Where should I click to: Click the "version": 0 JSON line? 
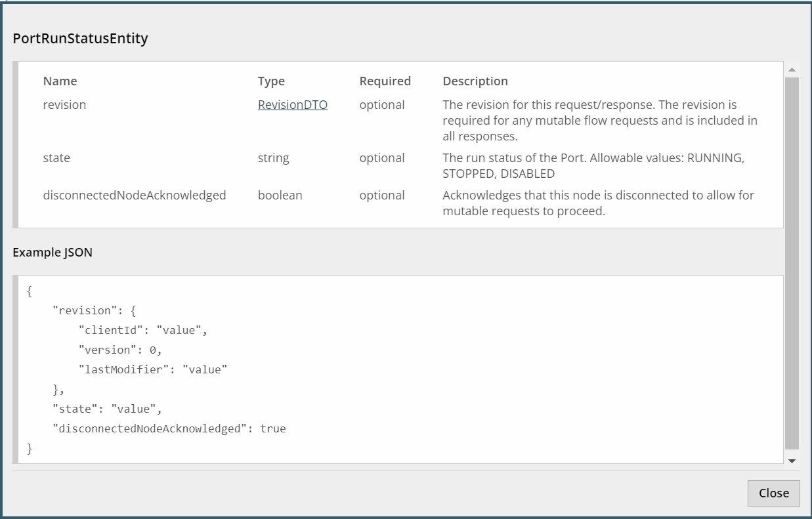(x=119, y=350)
